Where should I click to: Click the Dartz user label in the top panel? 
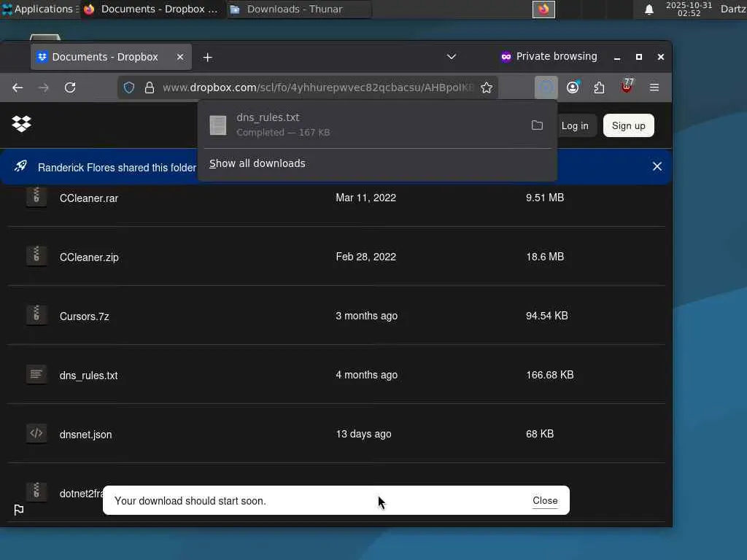click(x=733, y=9)
